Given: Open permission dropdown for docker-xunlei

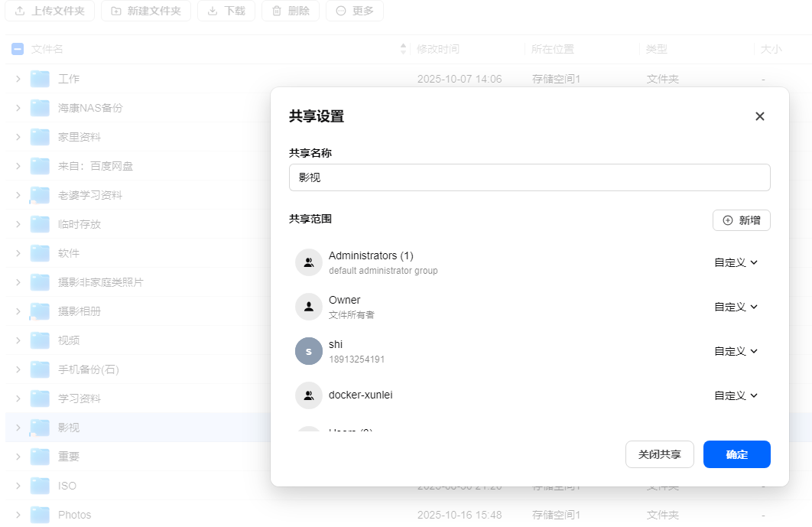Looking at the screenshot, I should (x=736, y=396).
